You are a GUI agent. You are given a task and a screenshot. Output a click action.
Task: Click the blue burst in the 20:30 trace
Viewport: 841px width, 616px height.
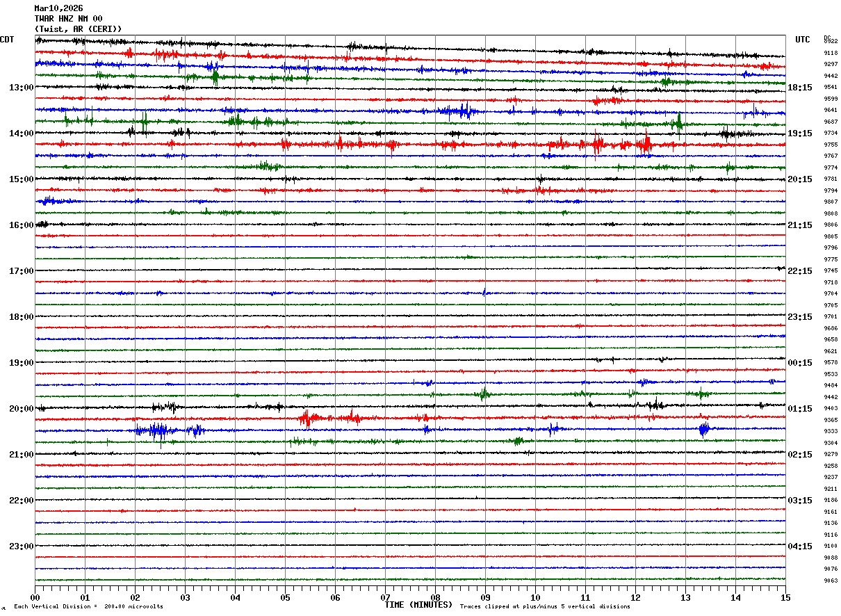tap(158, 431)
